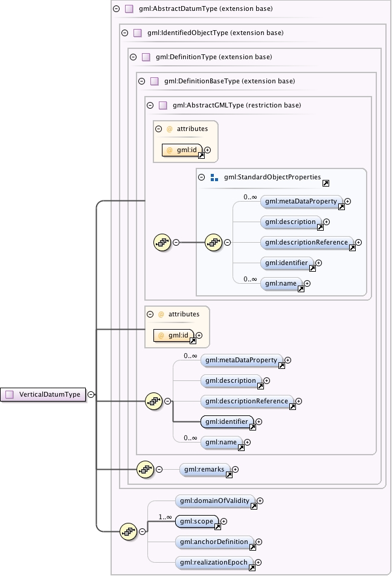Image resolution: width=392 pixels, height=576 pixels.
Task: Click the sequence icon connected to gml:remarks
Action: click(x=145, y=469)
